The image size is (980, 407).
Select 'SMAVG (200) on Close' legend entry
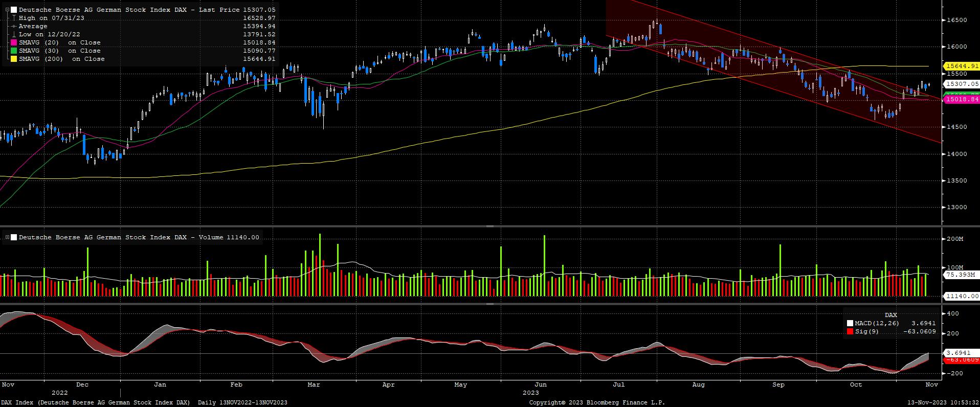point(61,59)
